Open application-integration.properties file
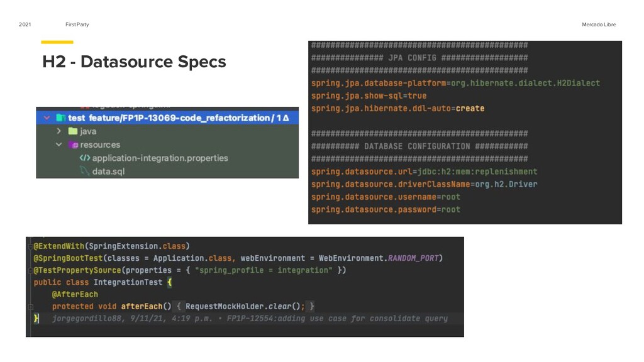The height and width of the screenshot is (362, 644). click(160, 158)
